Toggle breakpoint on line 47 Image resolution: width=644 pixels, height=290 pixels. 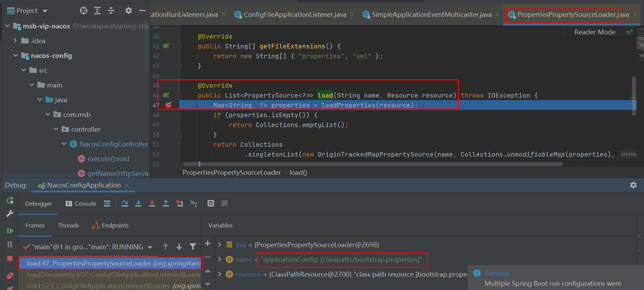[169, 105]
